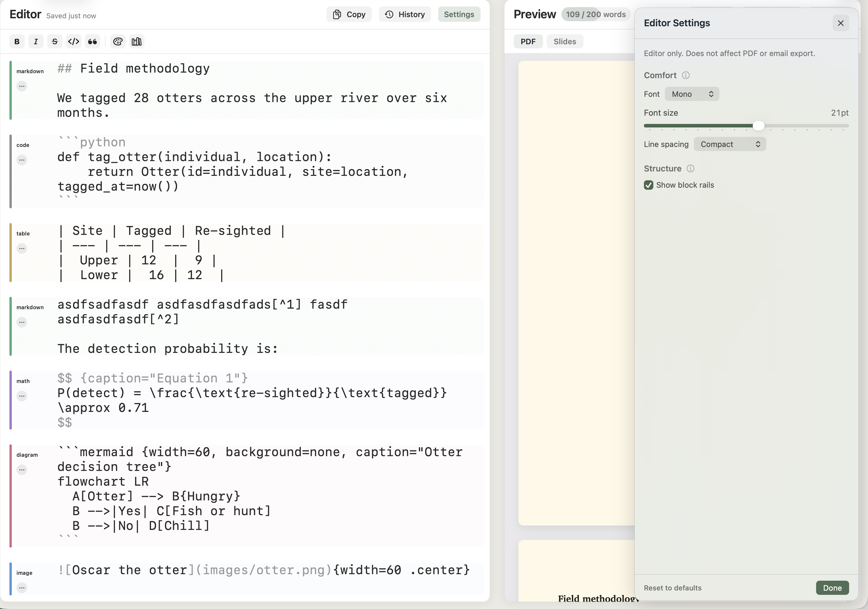868x609 pixels.
Task: Click the chart insert toolbar icon
Action: (x=137, y=42)
